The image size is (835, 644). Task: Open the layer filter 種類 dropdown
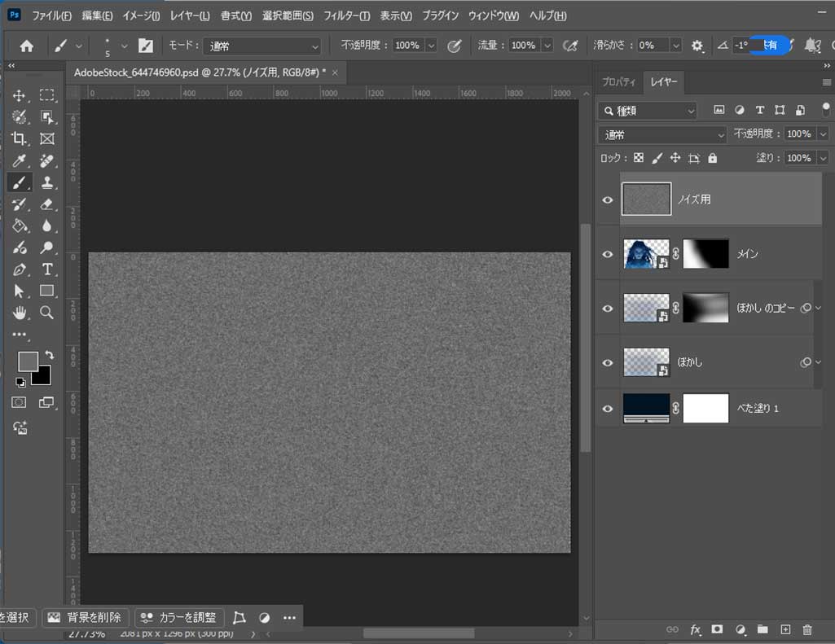(647, 110)
